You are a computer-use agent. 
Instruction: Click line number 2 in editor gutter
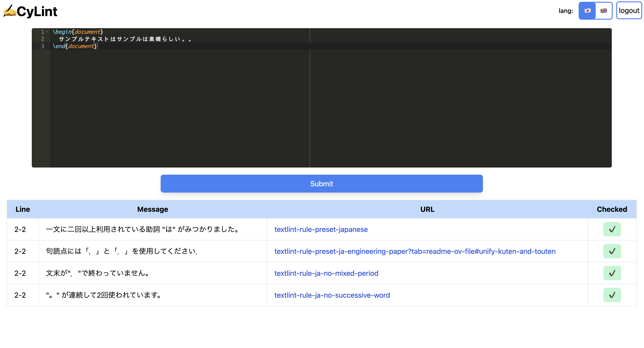click(43, 39)
